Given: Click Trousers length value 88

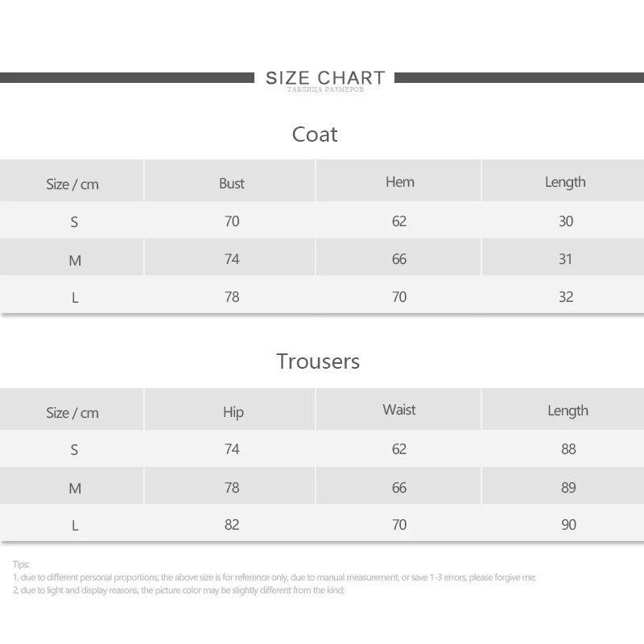Looking at the screenshot, I should point(568,449).
